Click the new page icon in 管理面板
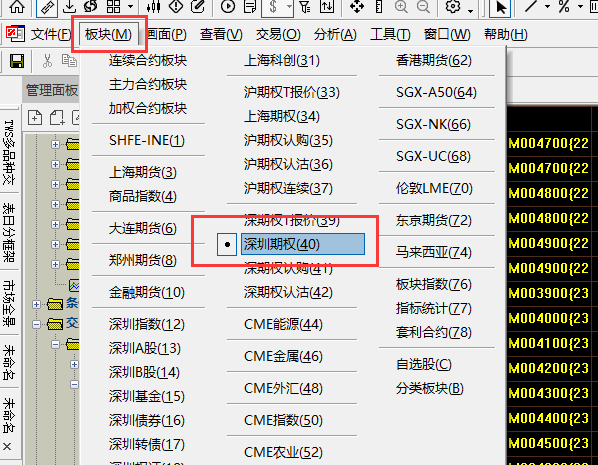 tap(35, 117)
